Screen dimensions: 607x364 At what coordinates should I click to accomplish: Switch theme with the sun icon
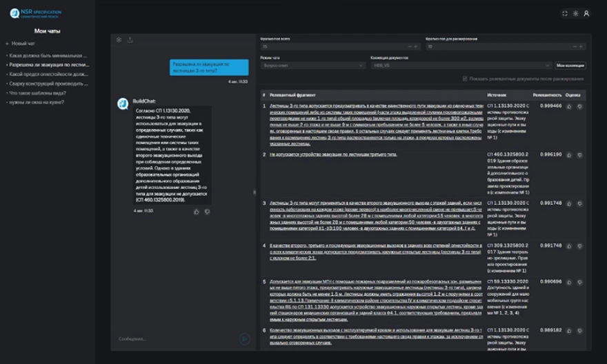point(576,14)
